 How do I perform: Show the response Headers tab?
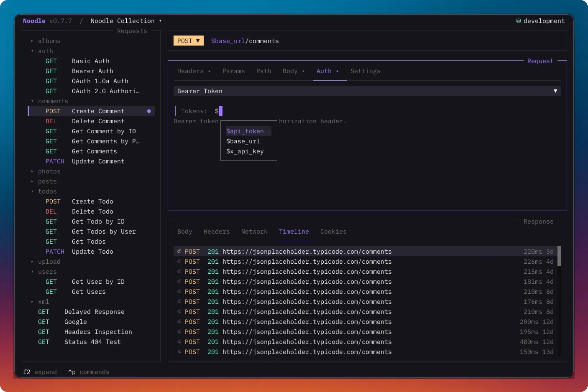point(217,232)
